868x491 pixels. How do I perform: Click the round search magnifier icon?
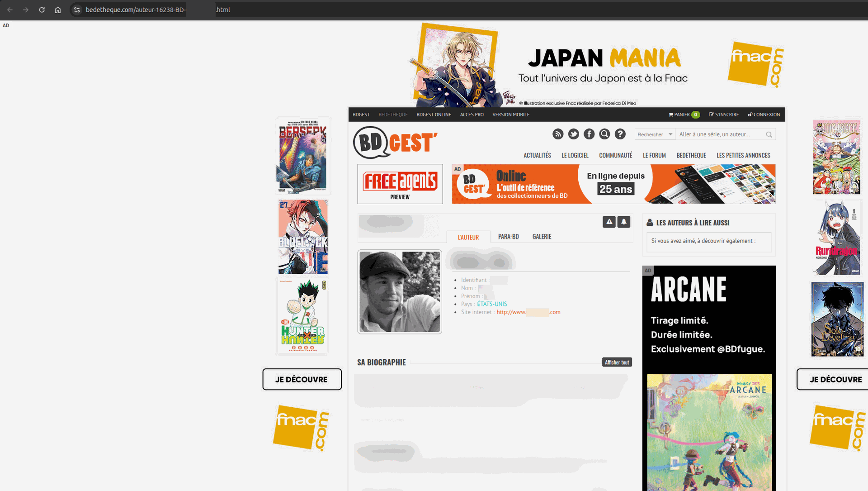[x=604, y=134]
